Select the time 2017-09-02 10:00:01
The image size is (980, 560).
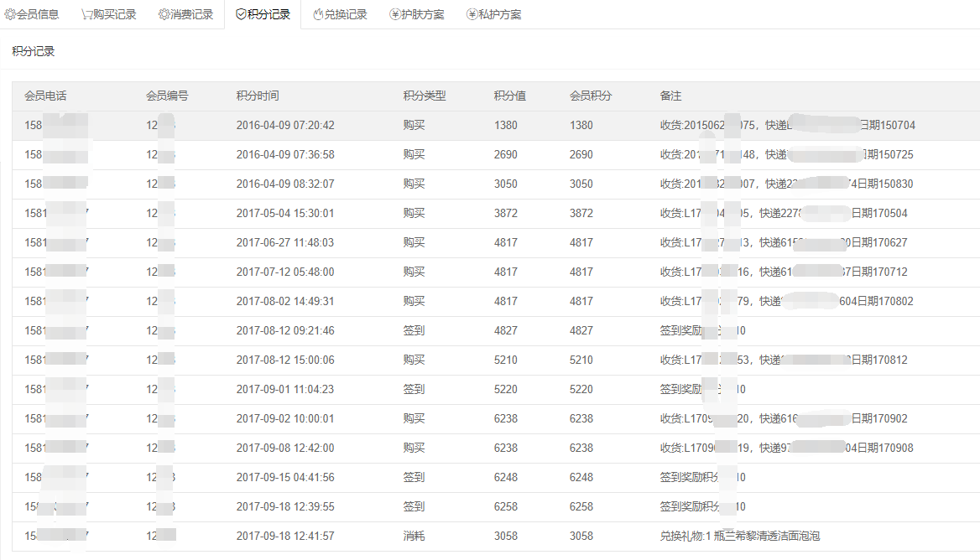pos(285,419)
